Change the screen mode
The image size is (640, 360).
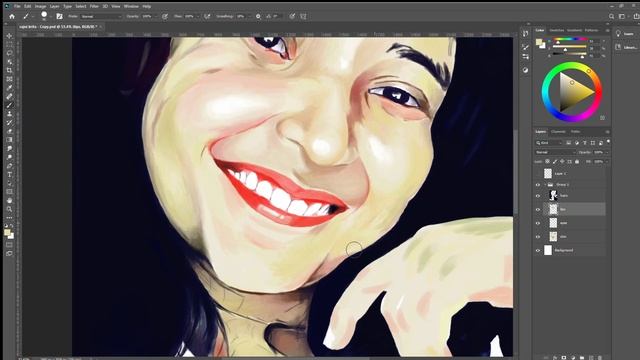(9, 253)
